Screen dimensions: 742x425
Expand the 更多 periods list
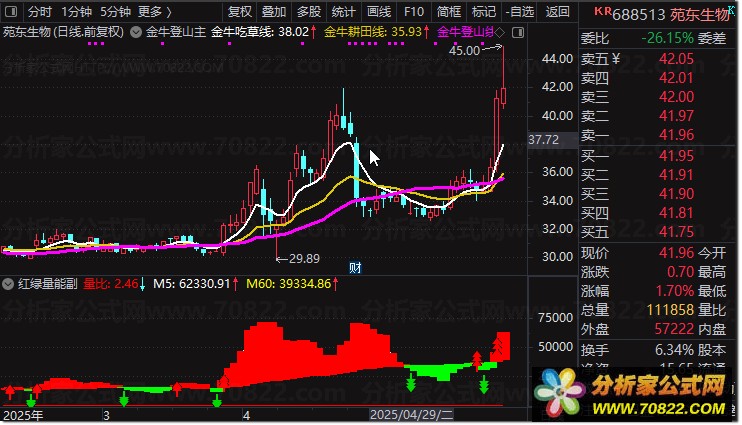click(x=155, y=11)
